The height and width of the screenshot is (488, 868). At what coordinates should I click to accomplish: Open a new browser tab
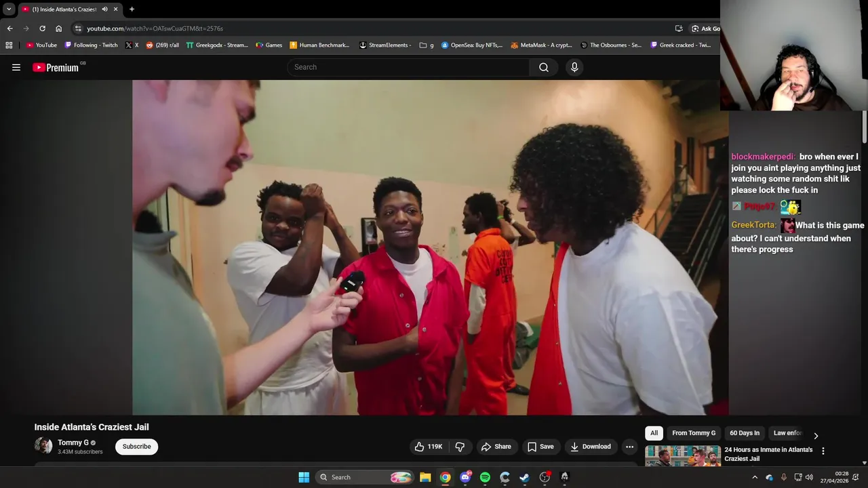(132, 9)
